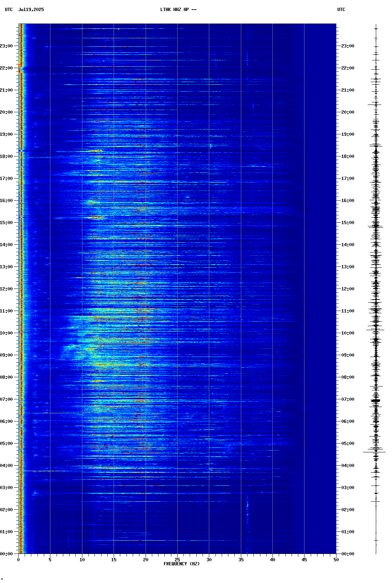Click the right-side 21:00 time label
392x583 pixels.
[348, 90]
